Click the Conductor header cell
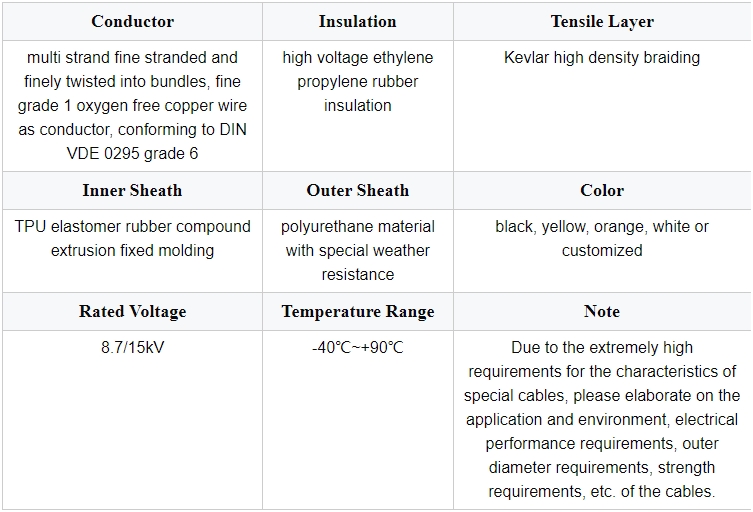 (x=133, y=22)
